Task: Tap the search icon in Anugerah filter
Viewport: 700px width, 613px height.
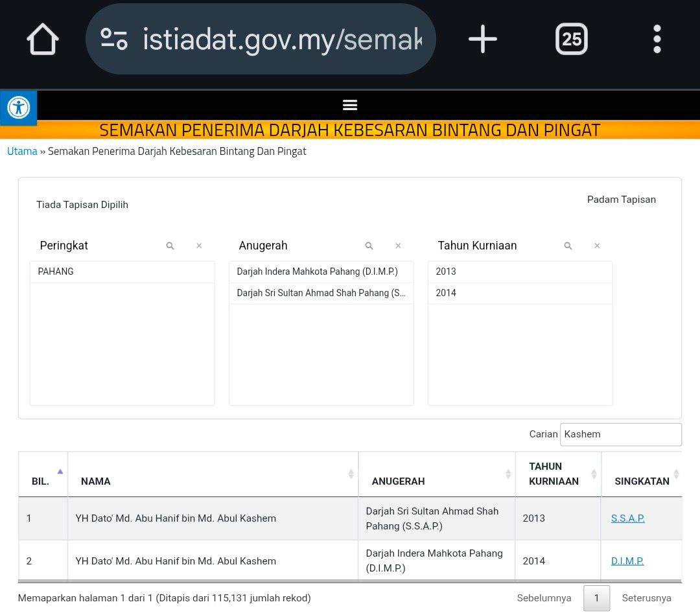Action: (369, 246)
